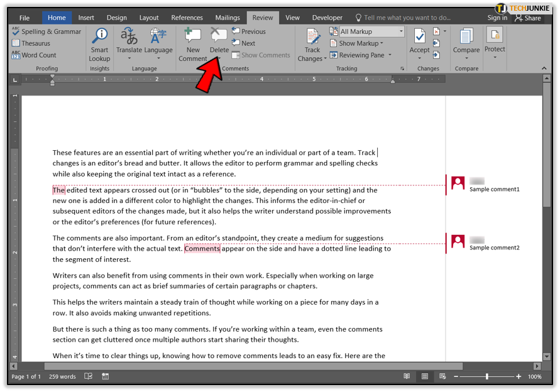Launch Smart Lookup insights
This screenshot has width=560, height=392.
point(99,45)
